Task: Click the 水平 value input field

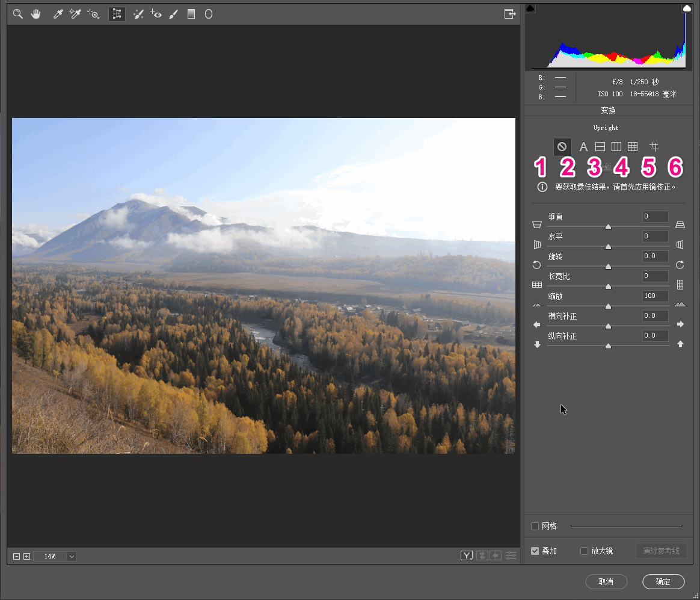Action: tap(655, 237)
